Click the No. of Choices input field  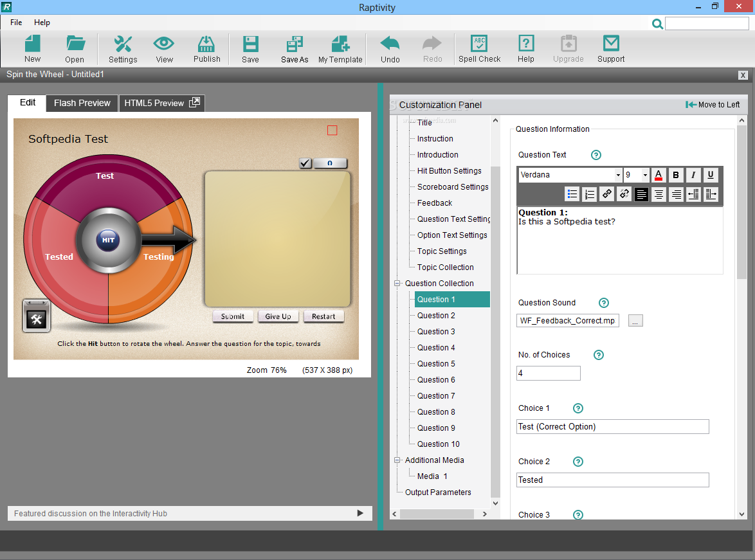point(549,373)
